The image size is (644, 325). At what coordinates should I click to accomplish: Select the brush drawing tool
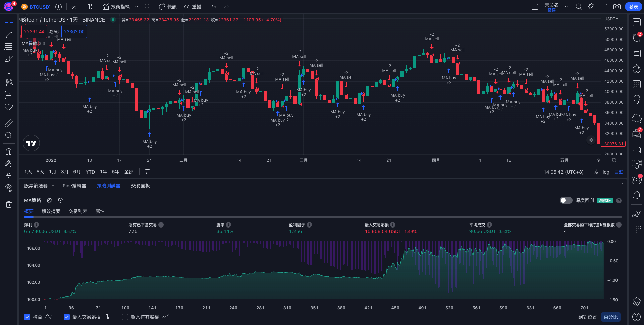point(9,59)
